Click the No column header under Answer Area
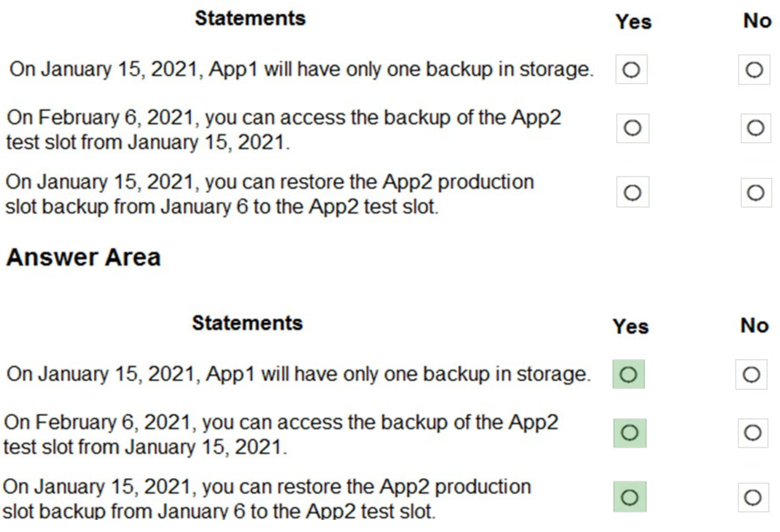The height and width of the screenshot is (532, 780). (x=754, y=326)
